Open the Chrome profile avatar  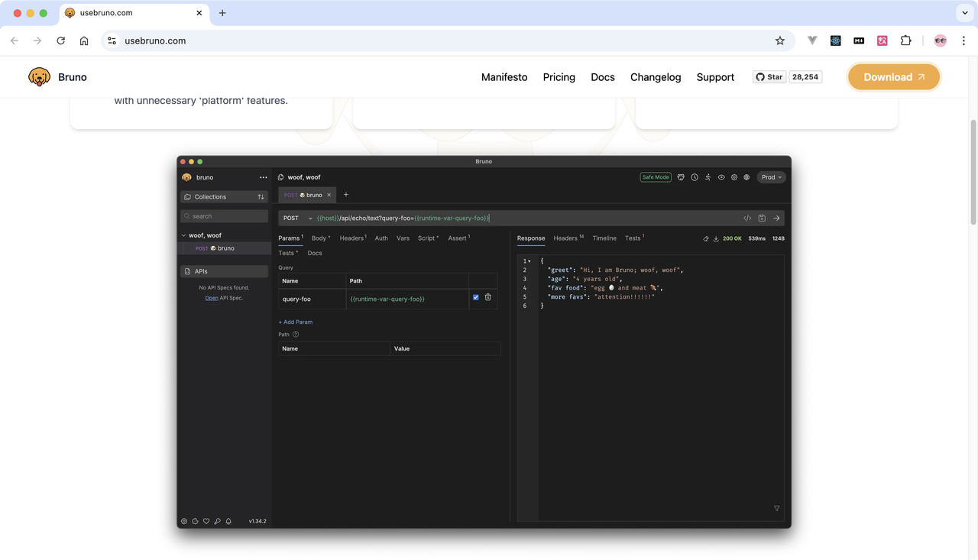941,40
